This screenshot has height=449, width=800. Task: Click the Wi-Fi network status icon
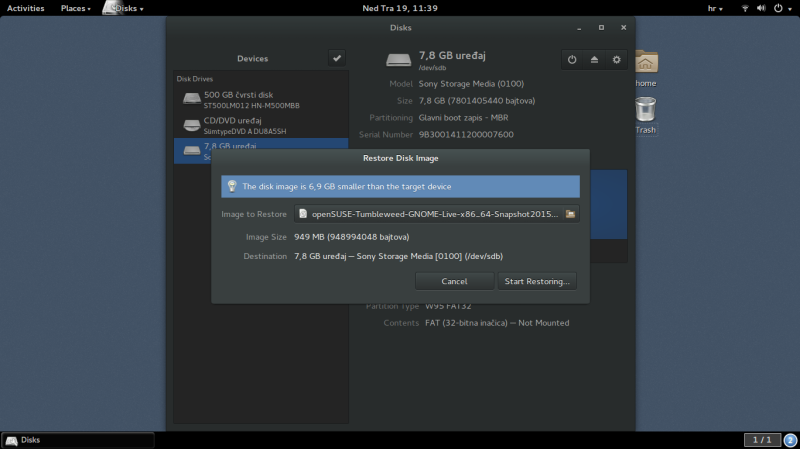(x=745, y=8)
